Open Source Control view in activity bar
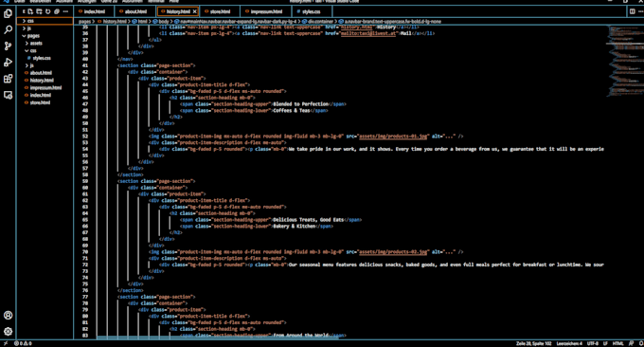The height and width of the screenshot is (347, 644). click(8, 46)
